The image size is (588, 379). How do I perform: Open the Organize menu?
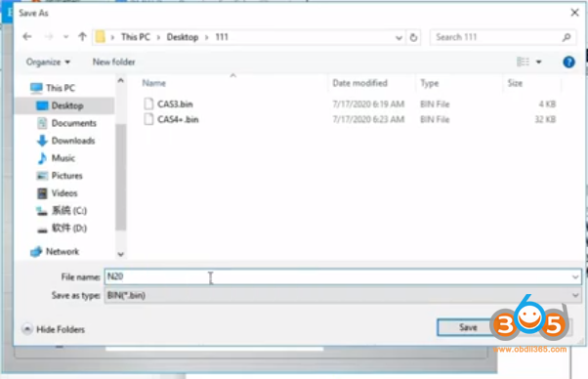48,62
